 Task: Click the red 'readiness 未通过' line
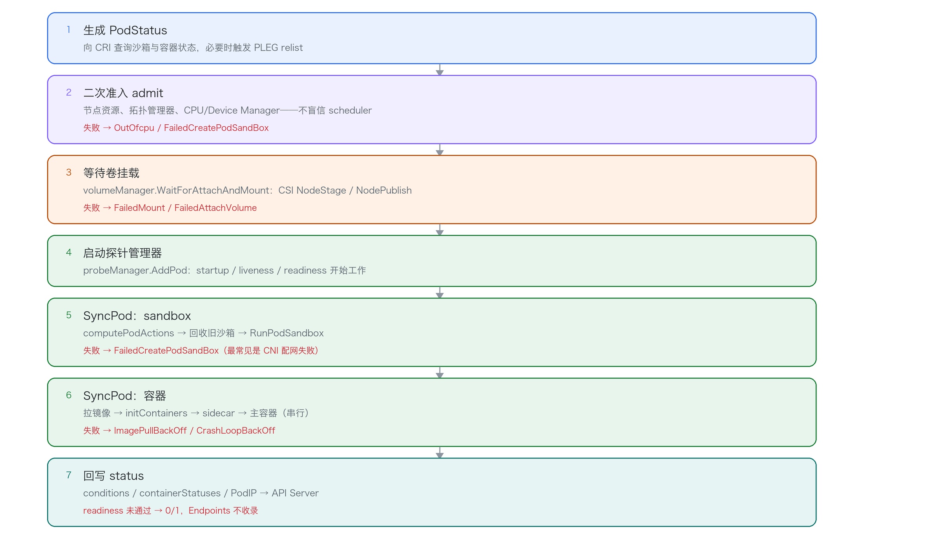coord(171,510)
